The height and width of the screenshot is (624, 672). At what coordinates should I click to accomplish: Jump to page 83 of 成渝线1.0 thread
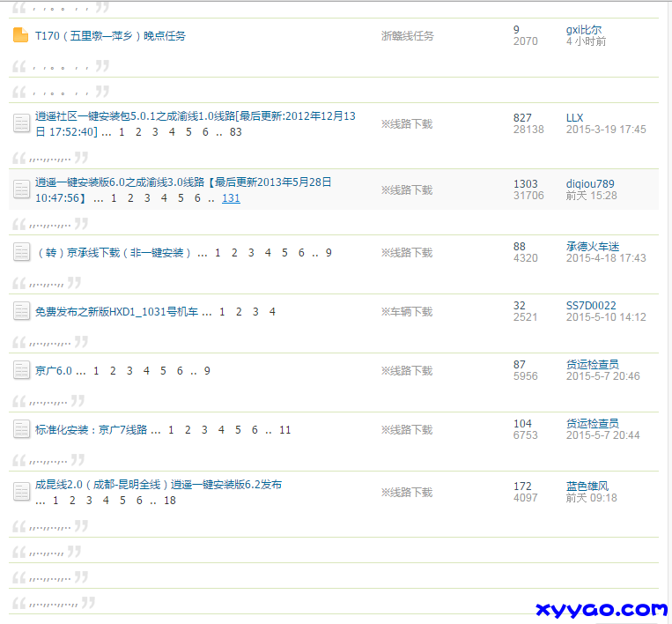(x=235, y=132)
